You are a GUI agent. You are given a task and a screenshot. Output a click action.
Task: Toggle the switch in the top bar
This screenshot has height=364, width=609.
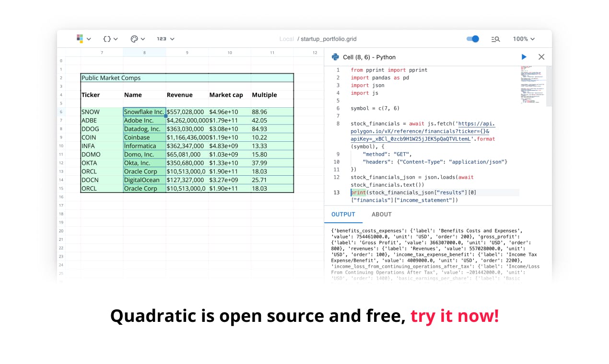pyautogui.click(x=473, y=39)
